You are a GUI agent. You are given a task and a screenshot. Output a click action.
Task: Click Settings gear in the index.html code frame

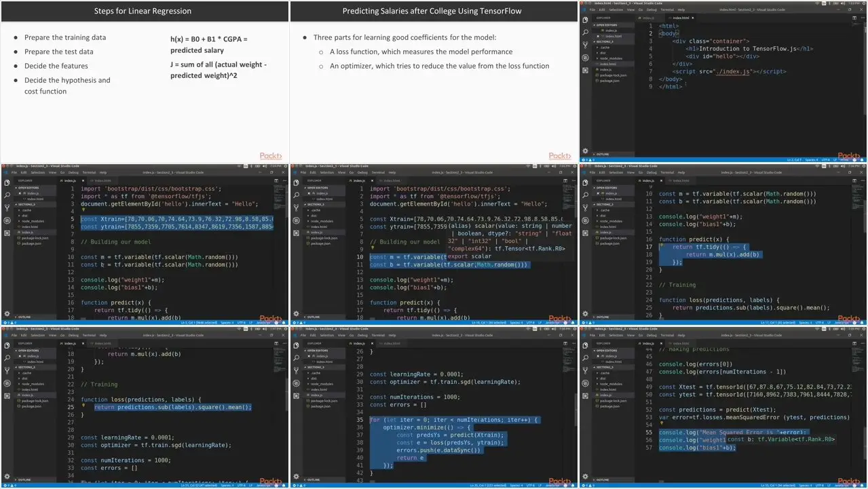tap(586, 151)
